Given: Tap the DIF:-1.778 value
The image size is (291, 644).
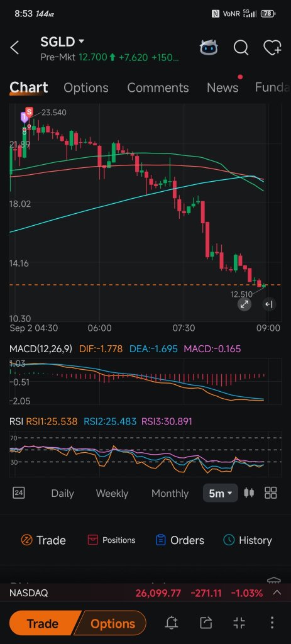Looking at the screenshot, I should [101, 349].
